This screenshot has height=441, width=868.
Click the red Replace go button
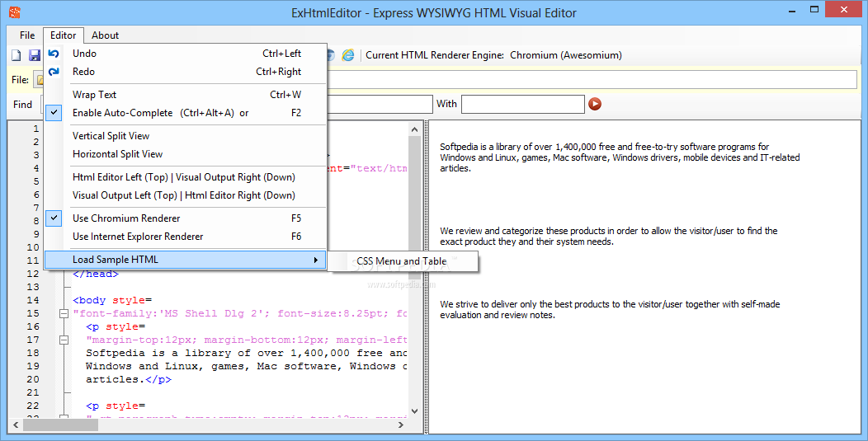click(595, 104)
